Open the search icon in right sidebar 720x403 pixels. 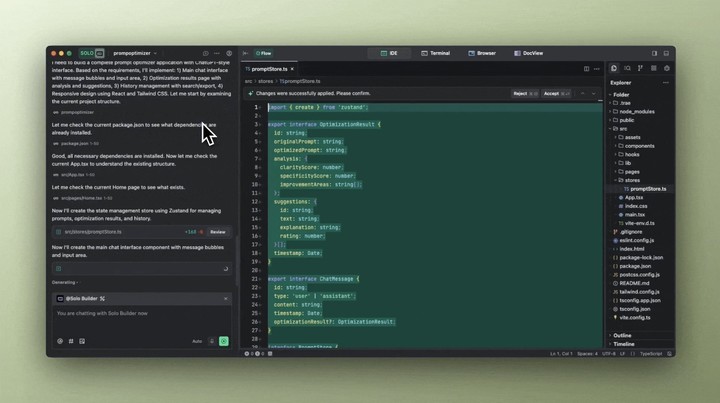tap(627, 68)
